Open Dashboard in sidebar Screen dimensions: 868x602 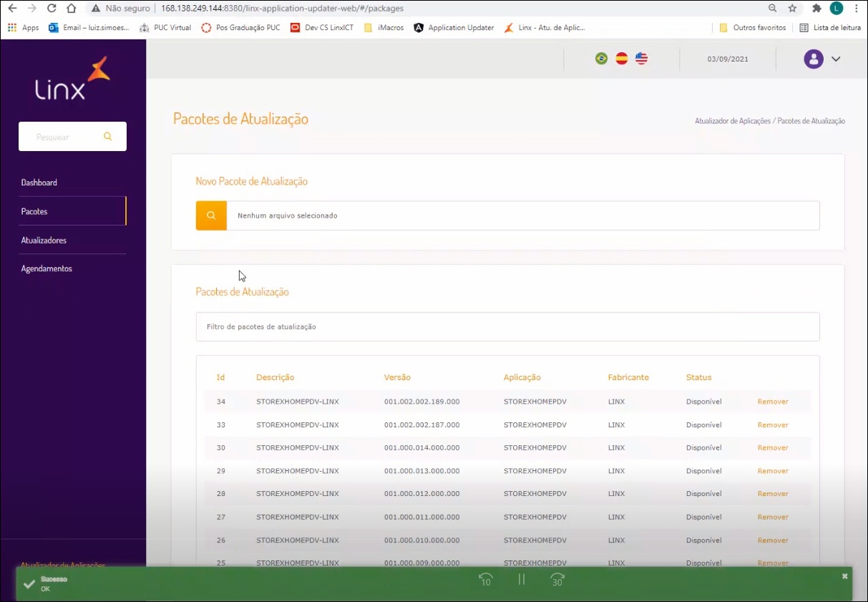(x=39, y=183)
